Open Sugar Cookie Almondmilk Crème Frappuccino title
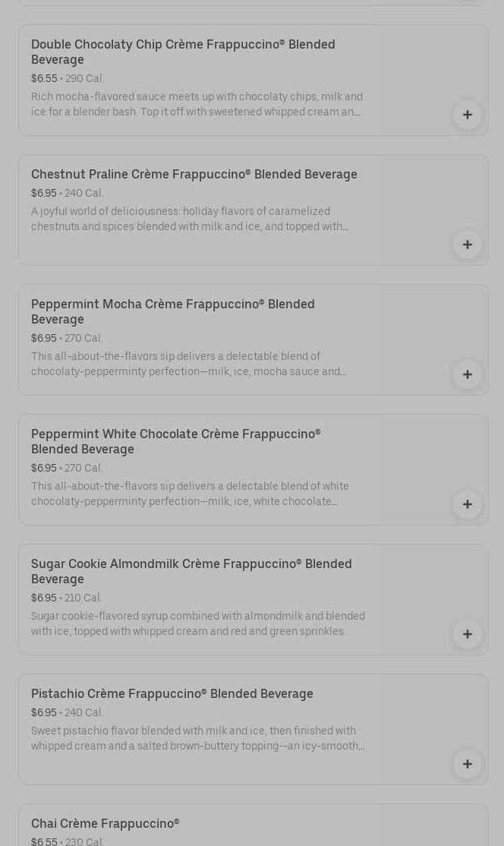This screenshot has width=504, height=846. (191, 571)
